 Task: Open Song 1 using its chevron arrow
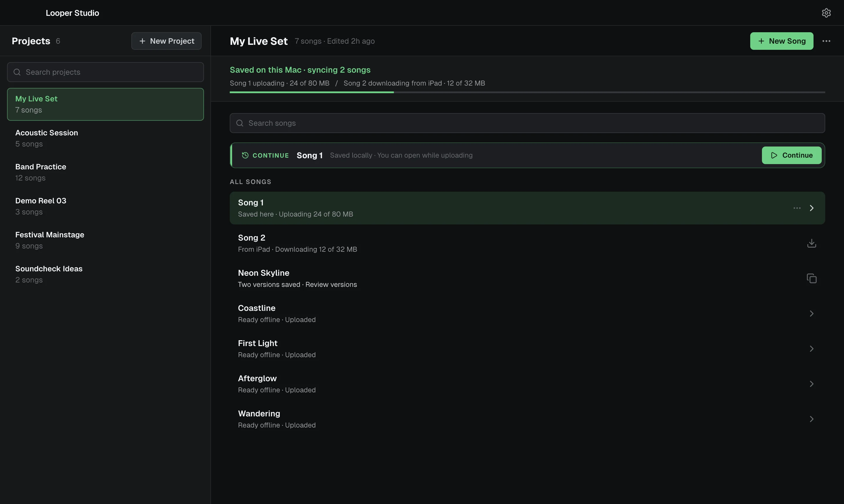point(811,208)
